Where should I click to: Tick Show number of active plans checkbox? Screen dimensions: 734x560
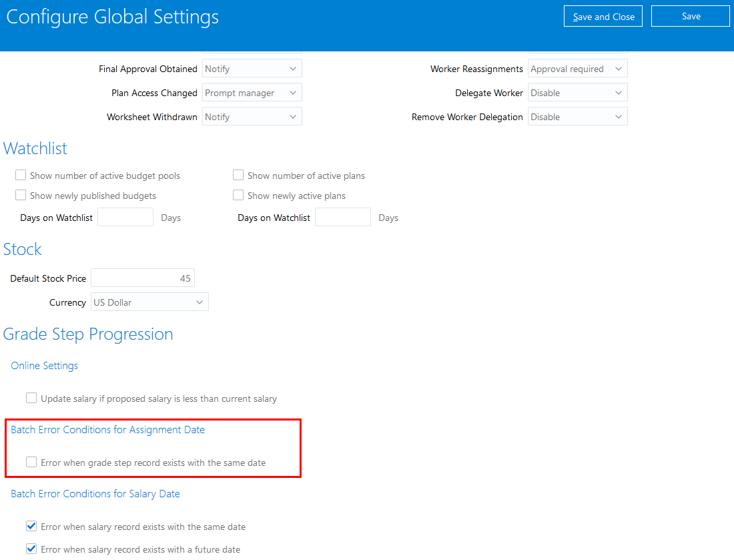(x=238, y=176)
